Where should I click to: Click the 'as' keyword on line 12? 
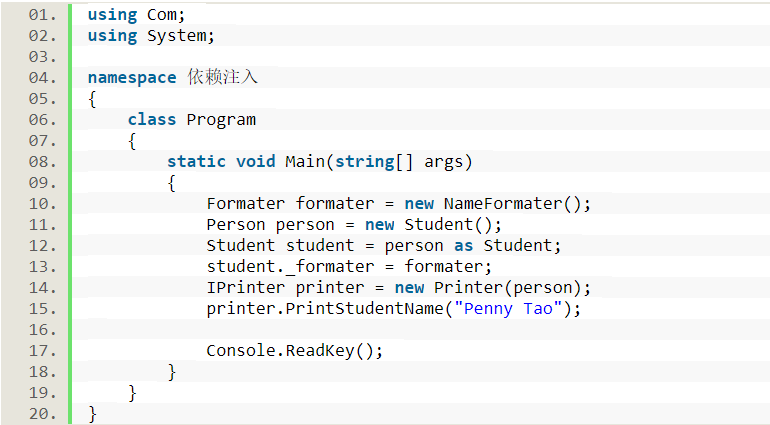tap(463, 246)
